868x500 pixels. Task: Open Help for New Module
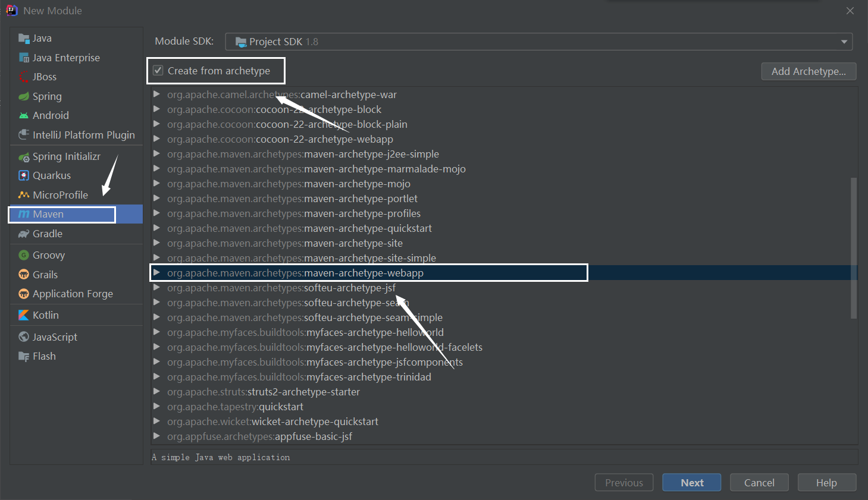(x=826, y=483)
